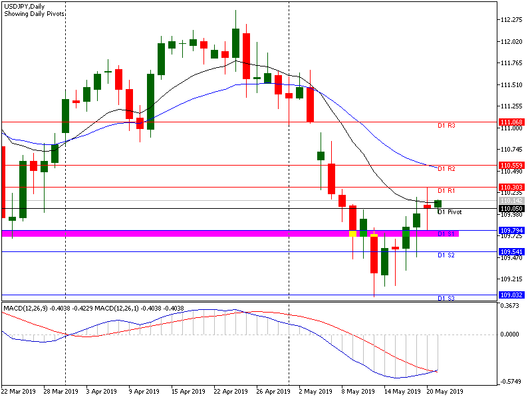Click the 109.215 price scale value
This screenshot has width=532, height=399.
pyautogui.click(x=511, y=279)
